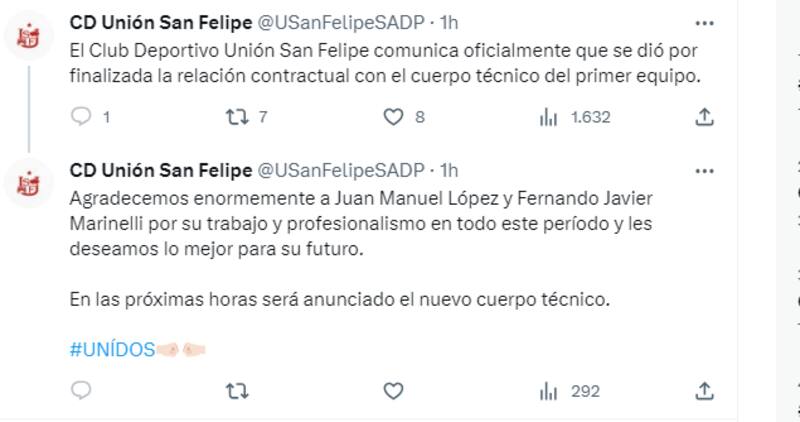The image size is (800, 422).
Task: Share the first tweet via upload icon
Action: tap(704, 117)
